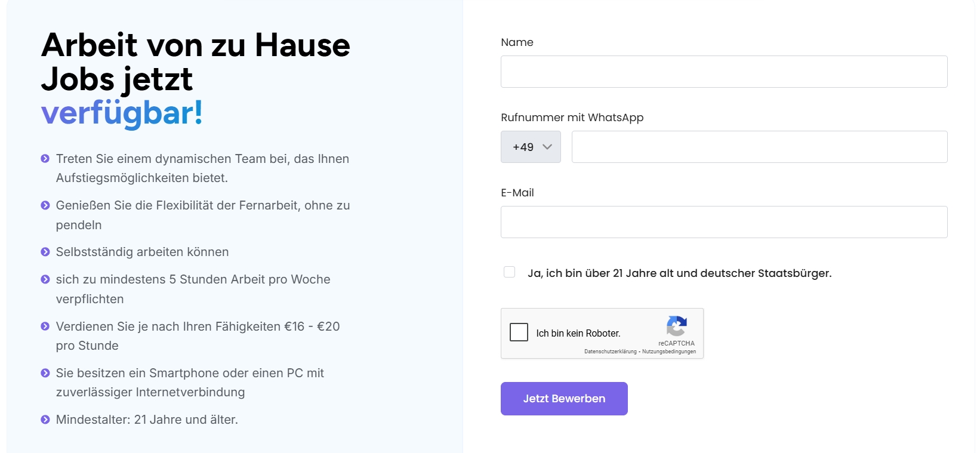Click bullet icon beside 'Genießen Sie die Flexibilität'

[x=45, y=205]
